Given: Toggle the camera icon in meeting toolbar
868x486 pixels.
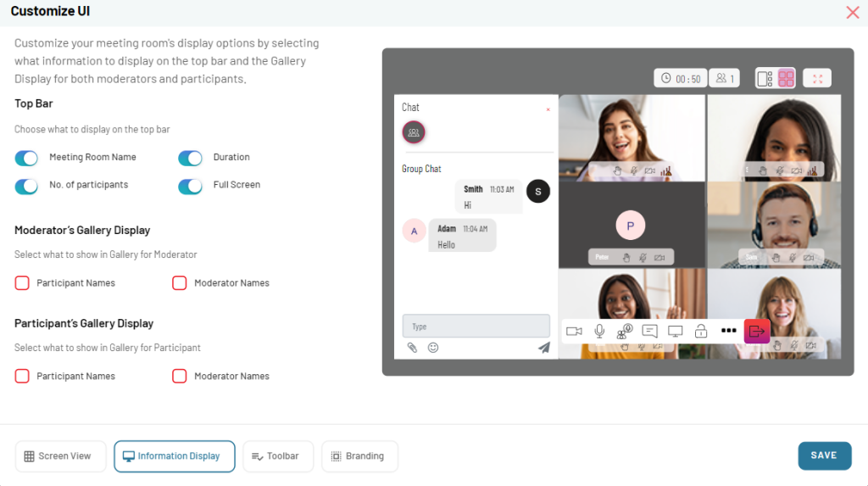Looking at the screenshot, I should point(574,332).
